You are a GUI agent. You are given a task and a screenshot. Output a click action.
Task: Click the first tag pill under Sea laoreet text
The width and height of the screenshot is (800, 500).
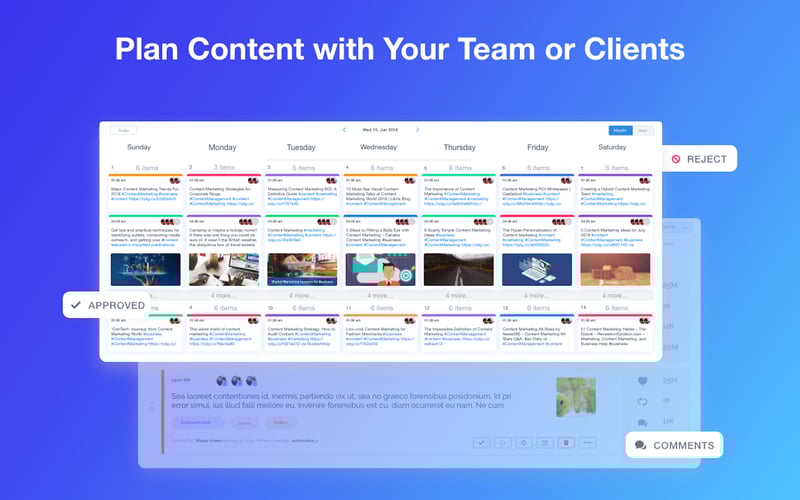[196, 422]
